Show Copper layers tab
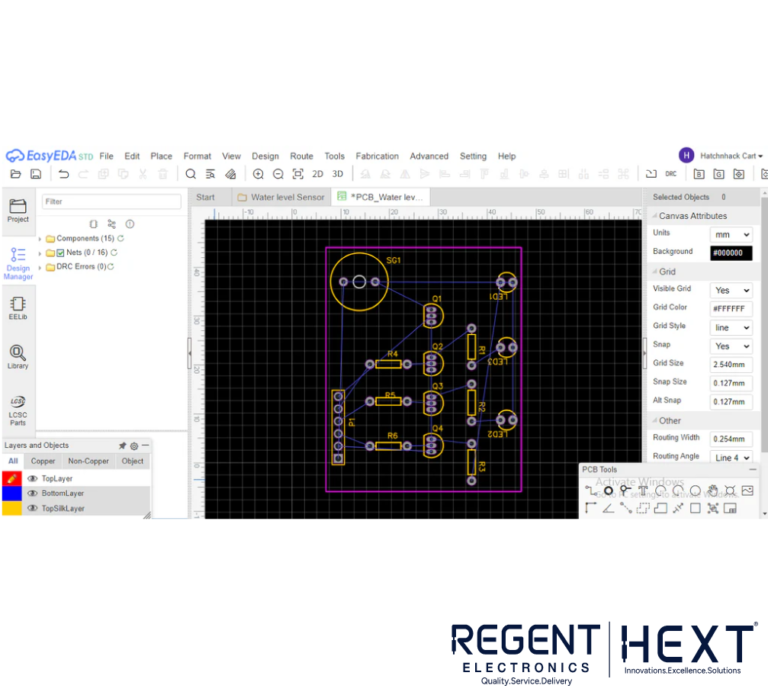 [43, 461]
